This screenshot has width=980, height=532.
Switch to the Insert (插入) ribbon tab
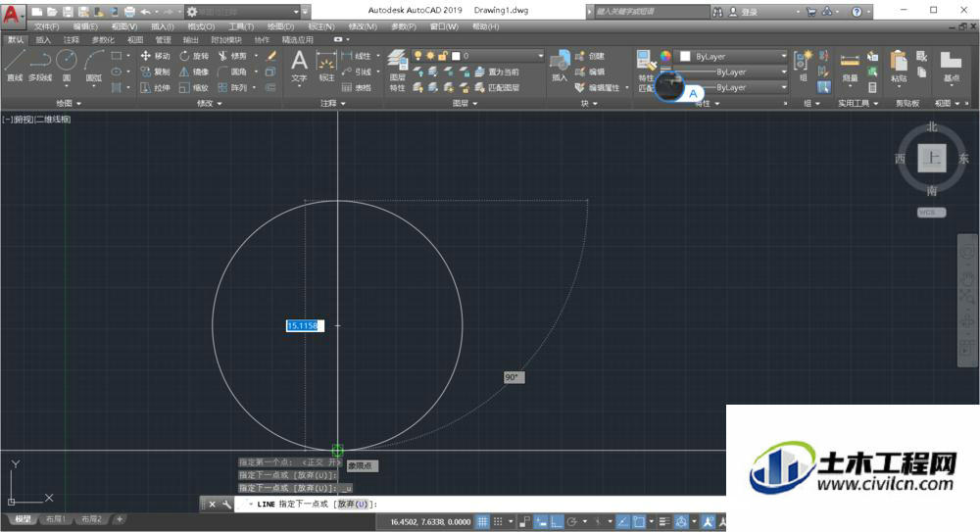[43, 39]
